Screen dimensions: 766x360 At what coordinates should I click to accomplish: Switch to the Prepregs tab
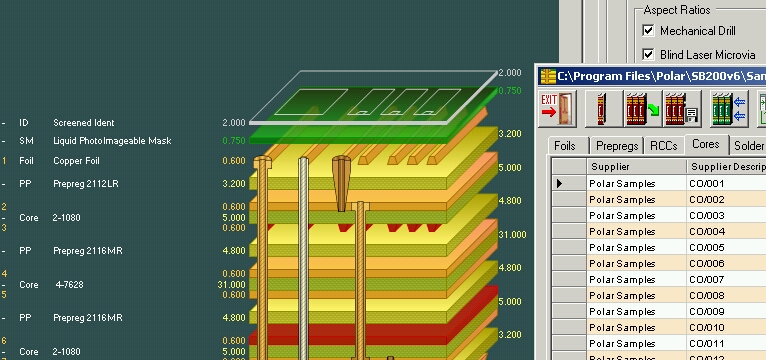tap(617, 146)
